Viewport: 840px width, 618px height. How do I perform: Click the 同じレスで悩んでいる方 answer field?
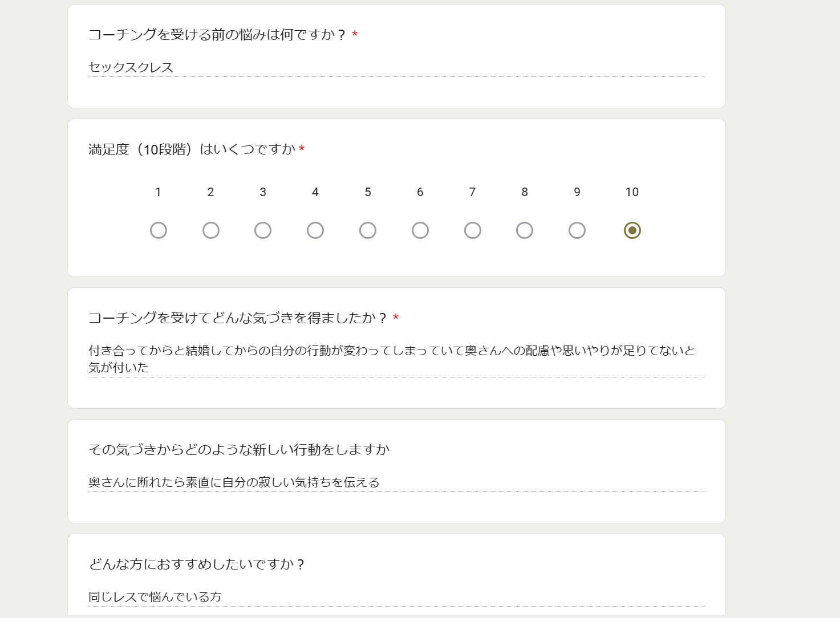[396, 597]
